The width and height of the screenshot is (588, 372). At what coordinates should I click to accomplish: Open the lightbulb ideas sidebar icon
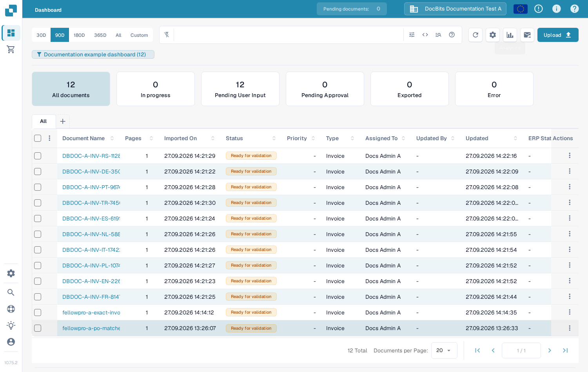click(11, 325)
